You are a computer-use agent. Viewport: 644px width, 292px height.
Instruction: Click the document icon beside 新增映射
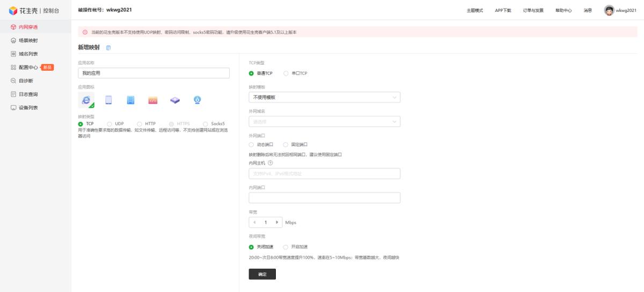pos(108,48)
